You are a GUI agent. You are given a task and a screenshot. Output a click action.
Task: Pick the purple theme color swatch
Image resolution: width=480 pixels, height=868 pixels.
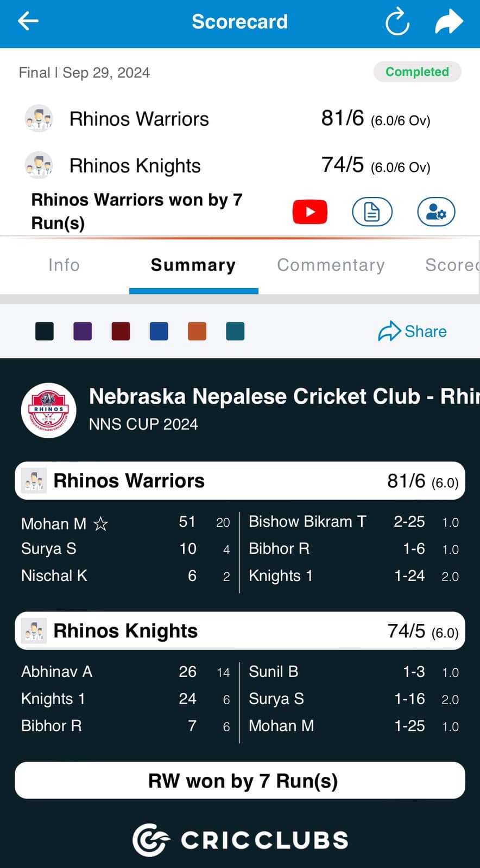tap(83, 331)
